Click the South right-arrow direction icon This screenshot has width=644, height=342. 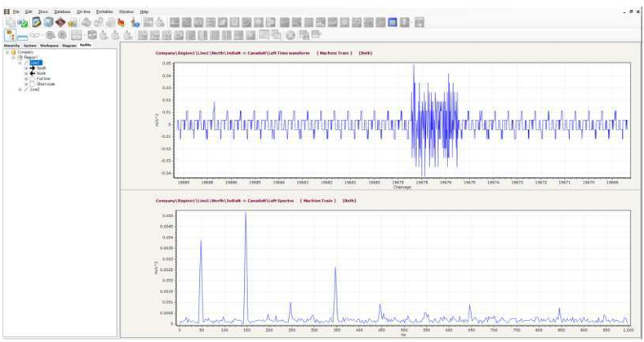tap(32, 69)
